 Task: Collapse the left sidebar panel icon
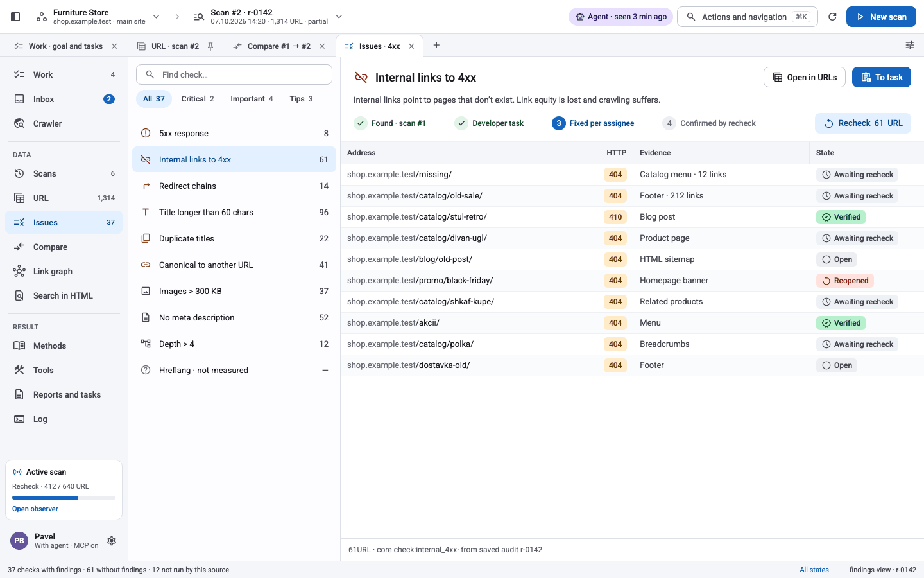pyautogui.click(x=15, y=17)
